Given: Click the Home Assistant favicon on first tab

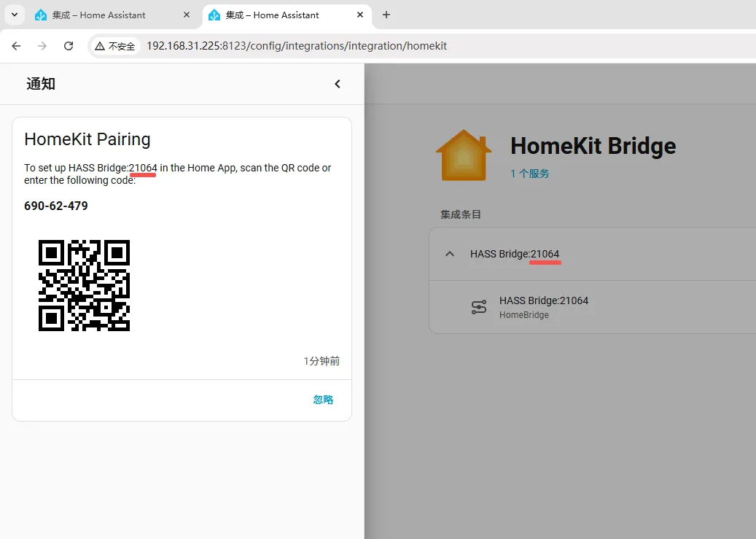Looking at the screenshot, I should [x=41, y=15].
